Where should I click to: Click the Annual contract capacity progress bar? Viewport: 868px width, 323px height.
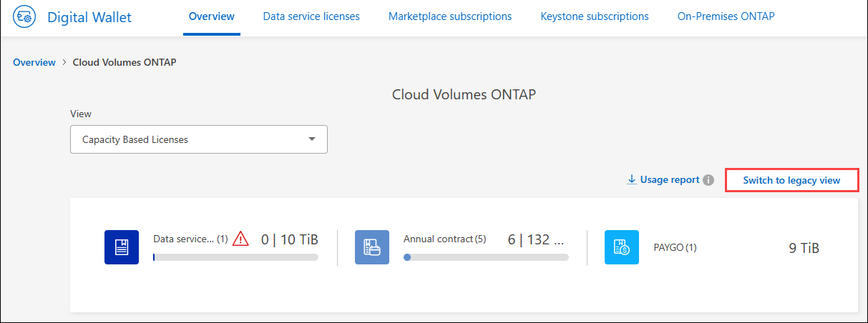tap(486, 257)
